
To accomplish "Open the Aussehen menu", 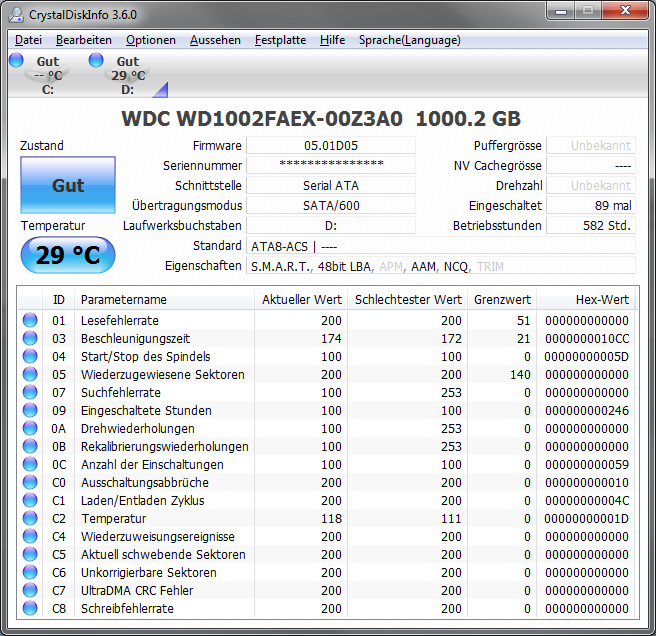I will (215, 40).
